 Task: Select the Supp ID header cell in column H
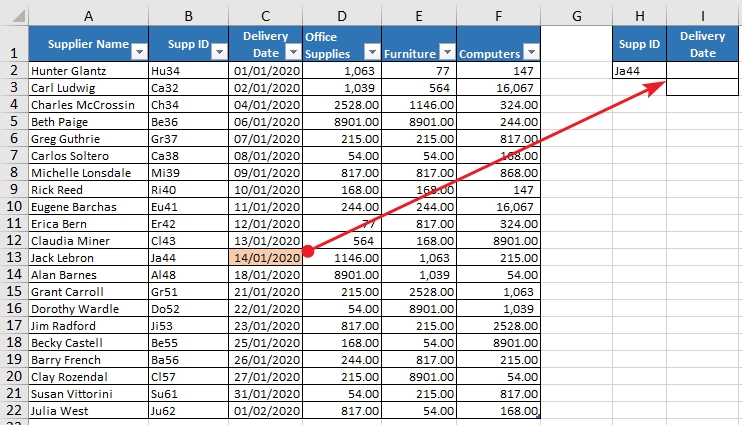point(640,44)
